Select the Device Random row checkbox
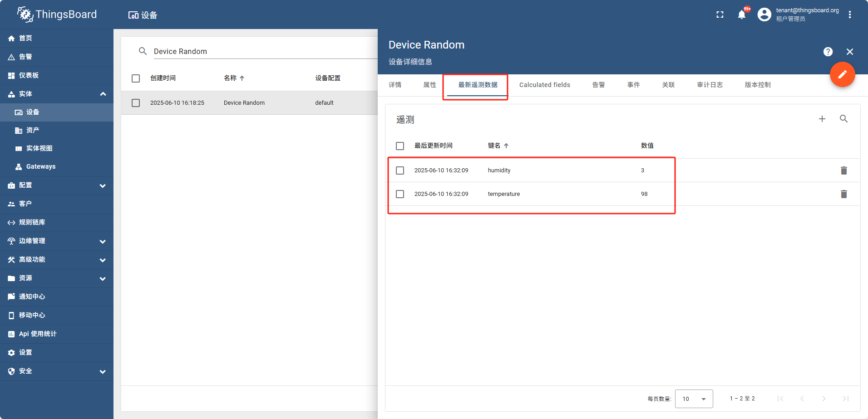Image resolution: width=868 pixels, height=419 pixels. tap(136, 103)
